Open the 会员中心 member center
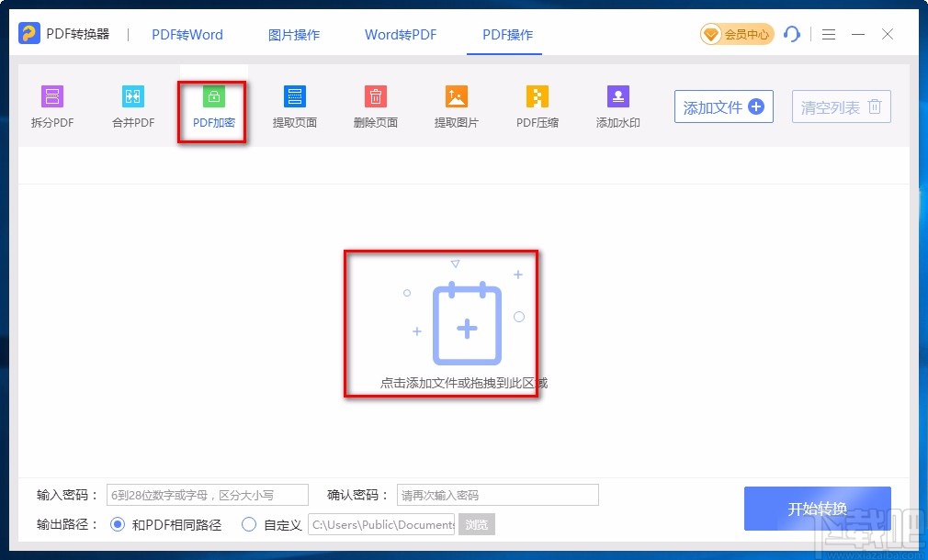928x560 pixels. pyautogui.click(x=736, y=34)
